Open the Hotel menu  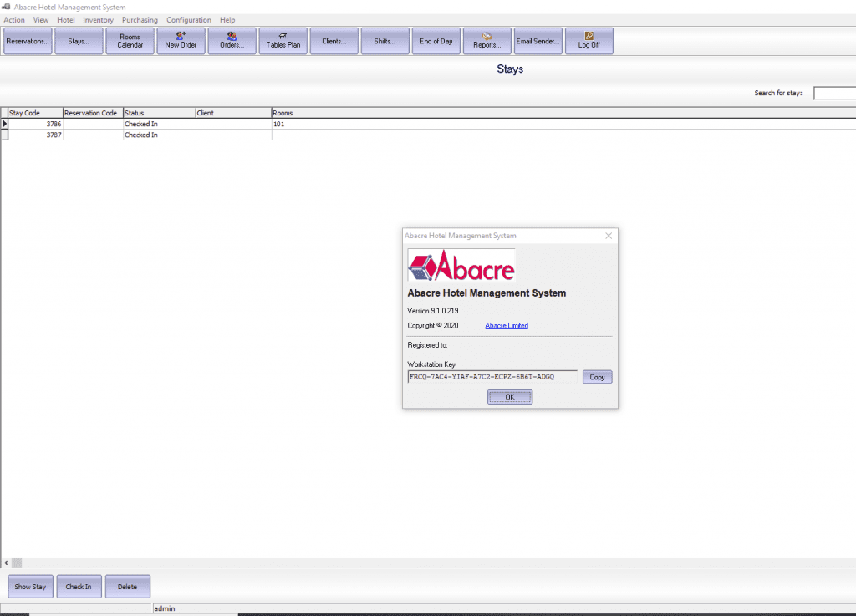point(65,19)
